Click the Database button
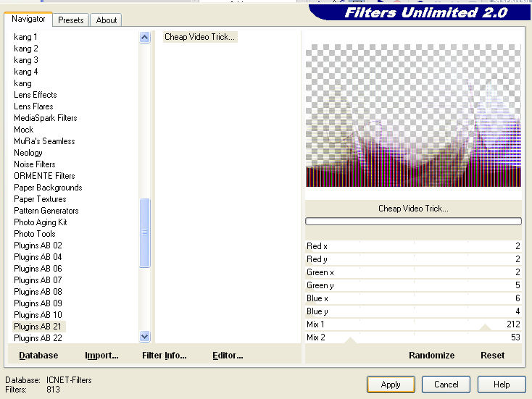 pos(38,356)
